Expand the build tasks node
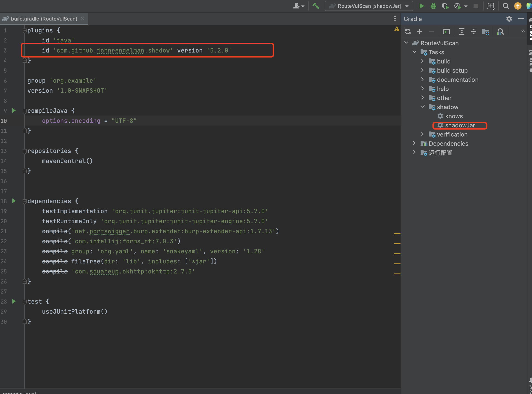 pyautogui.click(x=423, y=61)
